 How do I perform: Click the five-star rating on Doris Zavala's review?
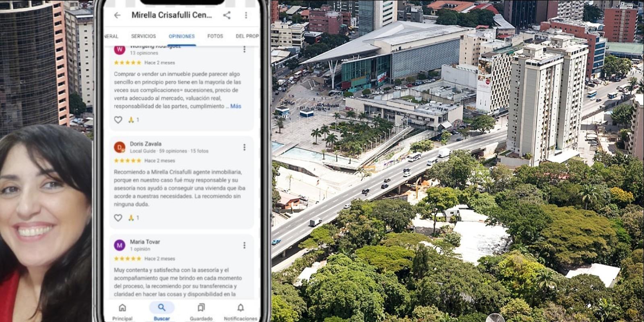click(x=128, y=161)
